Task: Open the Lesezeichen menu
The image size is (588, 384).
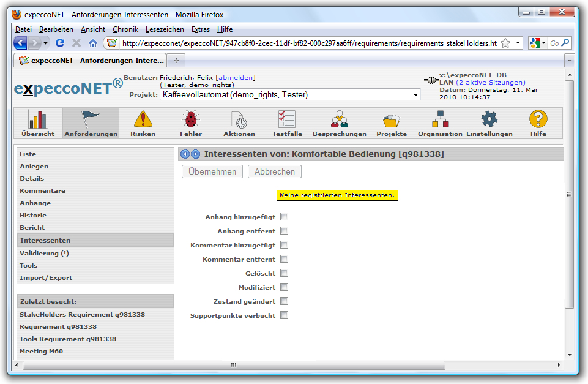Action: (165, 29)
